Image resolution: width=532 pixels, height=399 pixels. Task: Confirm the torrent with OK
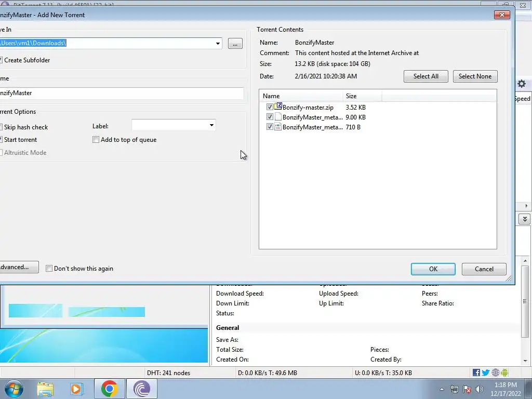pos(433,269)
